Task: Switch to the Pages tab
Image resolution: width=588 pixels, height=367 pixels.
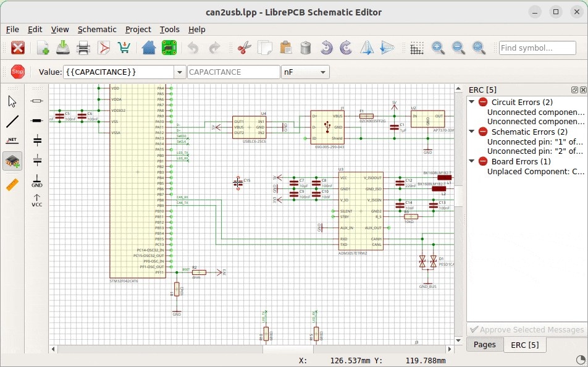Action: click(485, 345)
